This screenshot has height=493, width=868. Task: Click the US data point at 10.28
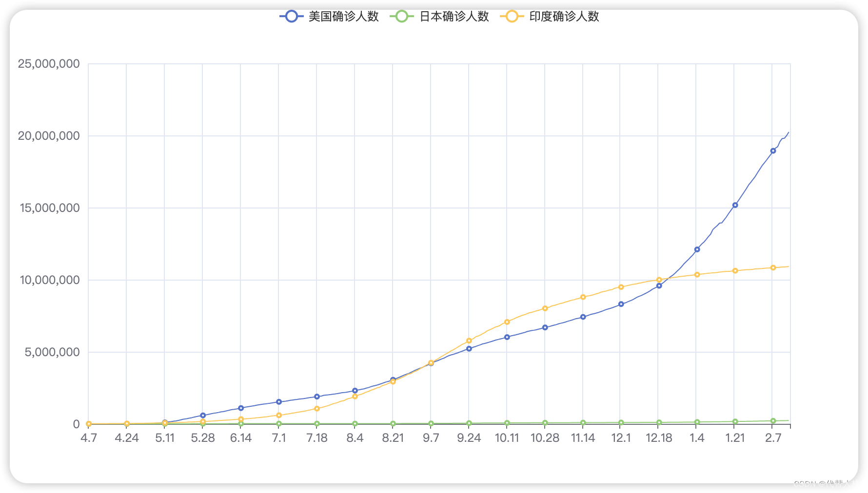coord(545,327)
